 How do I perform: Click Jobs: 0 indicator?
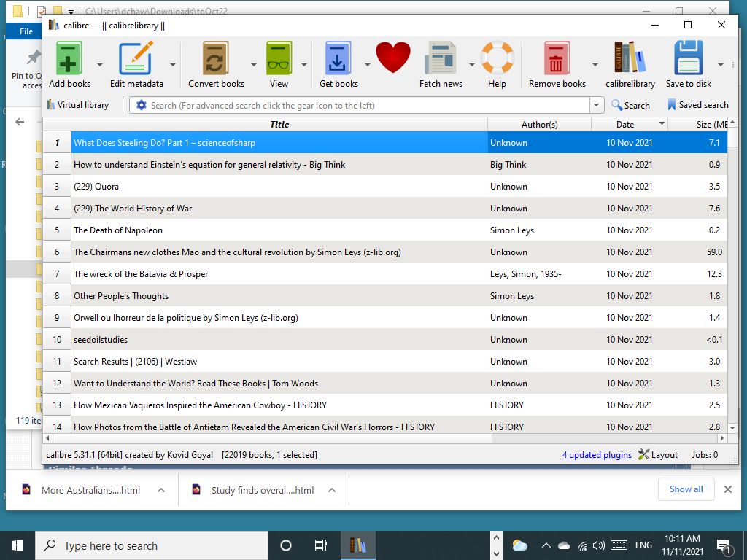tap(705, 455)
